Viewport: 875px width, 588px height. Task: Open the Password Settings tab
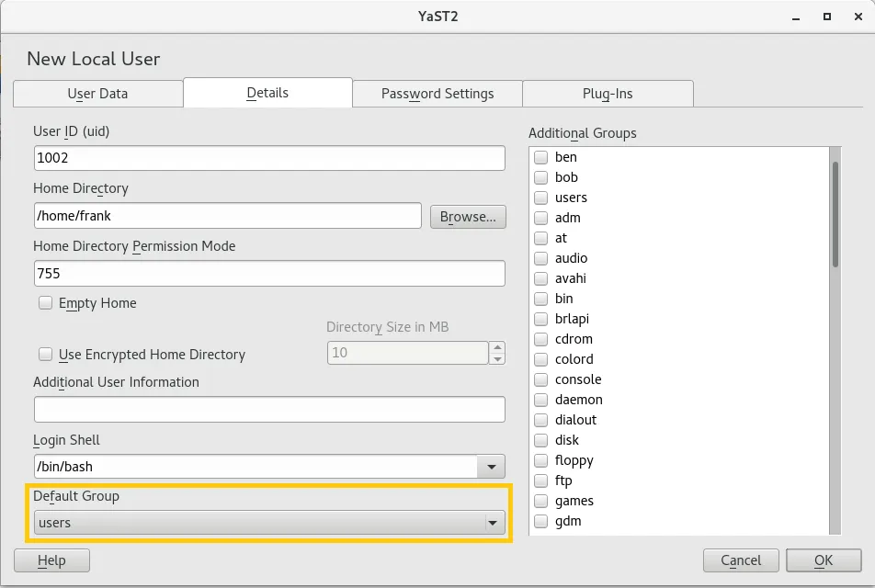click(x=437, y=94)
